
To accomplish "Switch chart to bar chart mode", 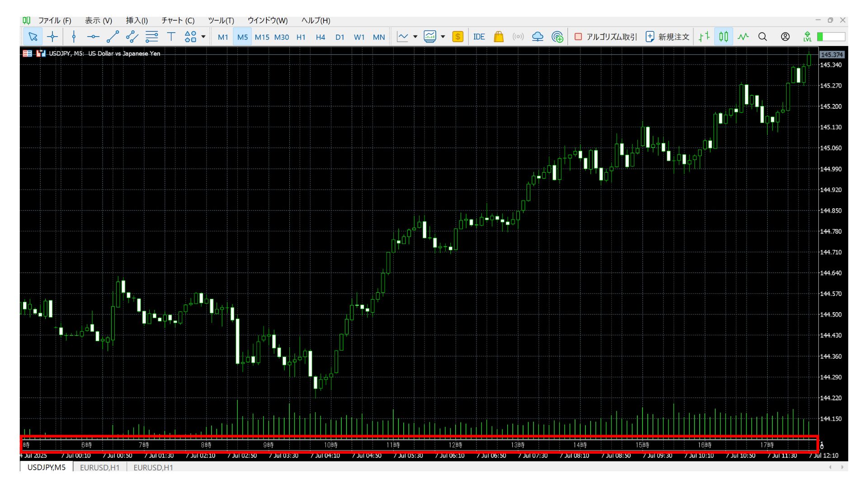I will pyautogui.click(x=704, y=37).
